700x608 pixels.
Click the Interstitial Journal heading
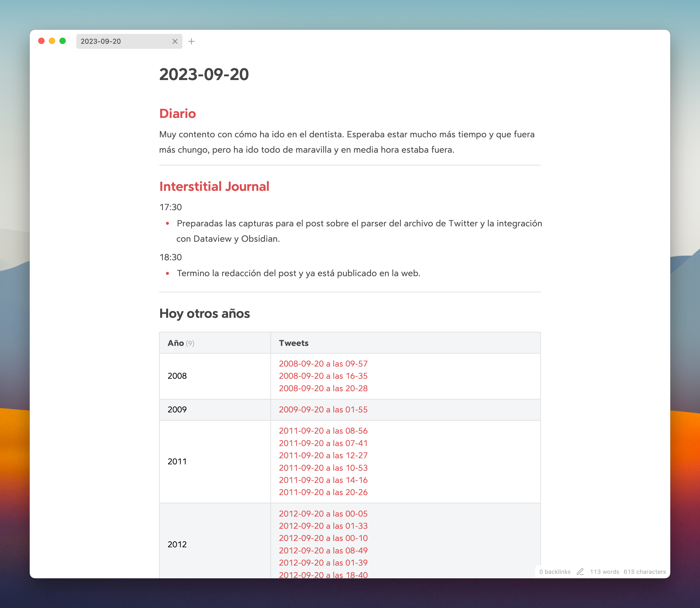tap(214, 187)
